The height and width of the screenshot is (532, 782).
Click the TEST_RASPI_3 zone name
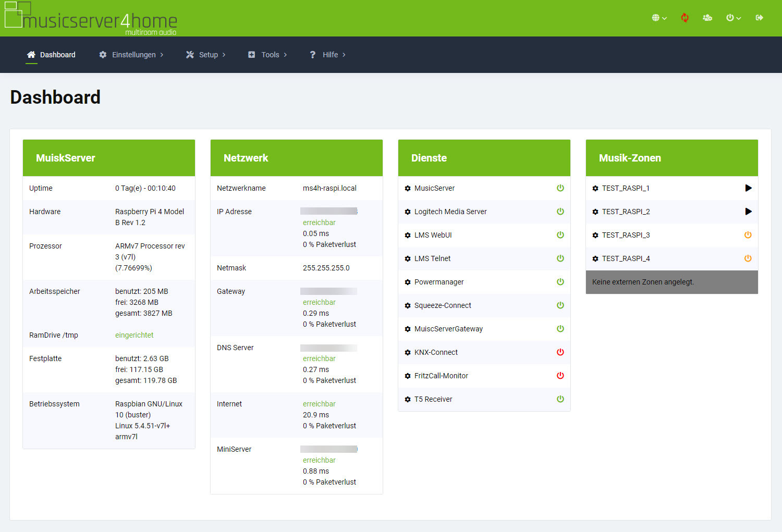coord(626,235)
